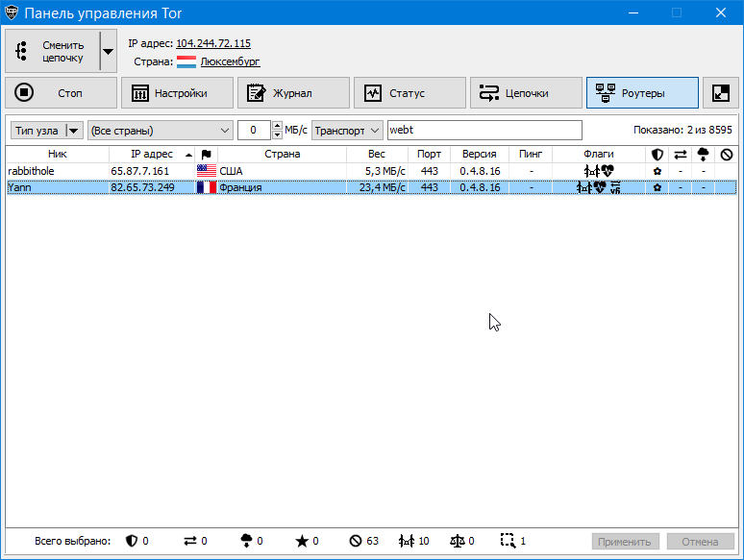This screenshot has width=744, height=560.
Task: Open the Настройки tab
Action: (178, 93)
